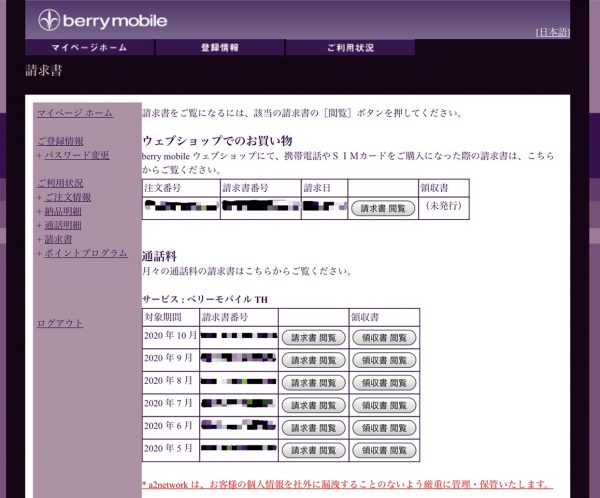View 領収書 for 2020年8月
The height and width of the screenshot is (498, 600).
coord(384,383)
